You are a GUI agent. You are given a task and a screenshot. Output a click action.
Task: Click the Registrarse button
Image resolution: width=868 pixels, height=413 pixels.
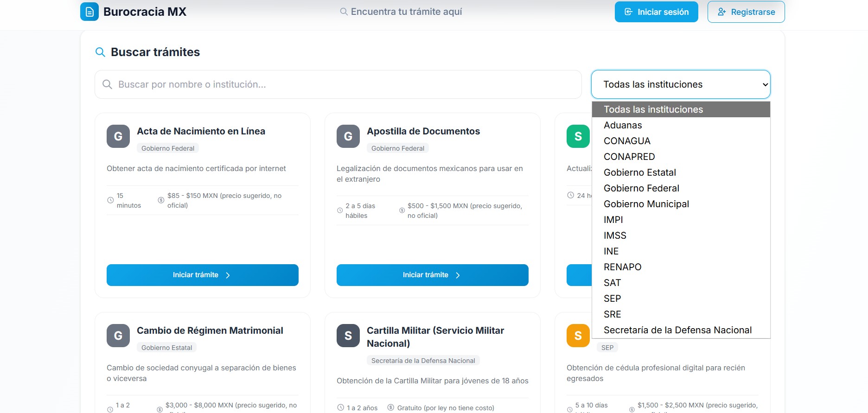coord(746,12)
